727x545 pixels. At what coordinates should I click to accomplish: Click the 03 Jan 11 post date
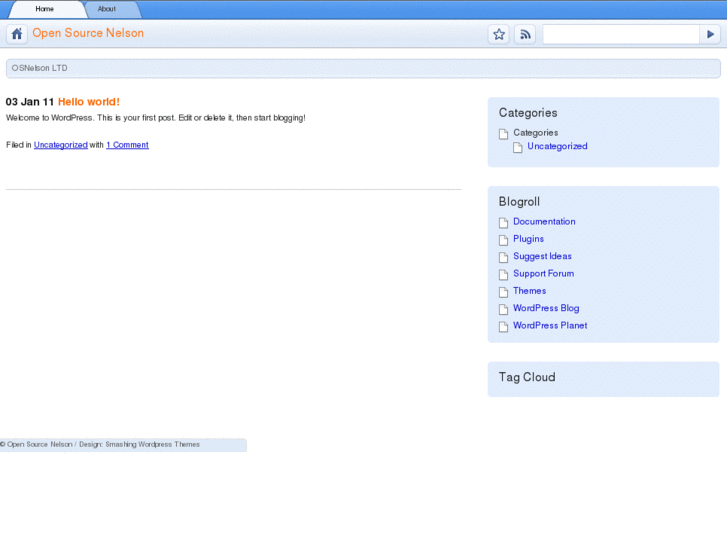[30, 102]
